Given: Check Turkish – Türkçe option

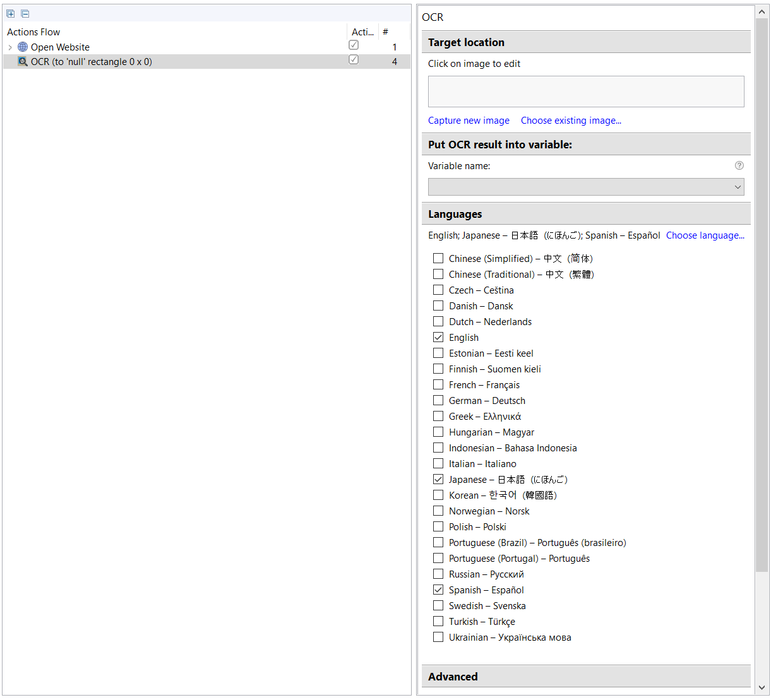Looking at the screenshot, I should [438, 621].
